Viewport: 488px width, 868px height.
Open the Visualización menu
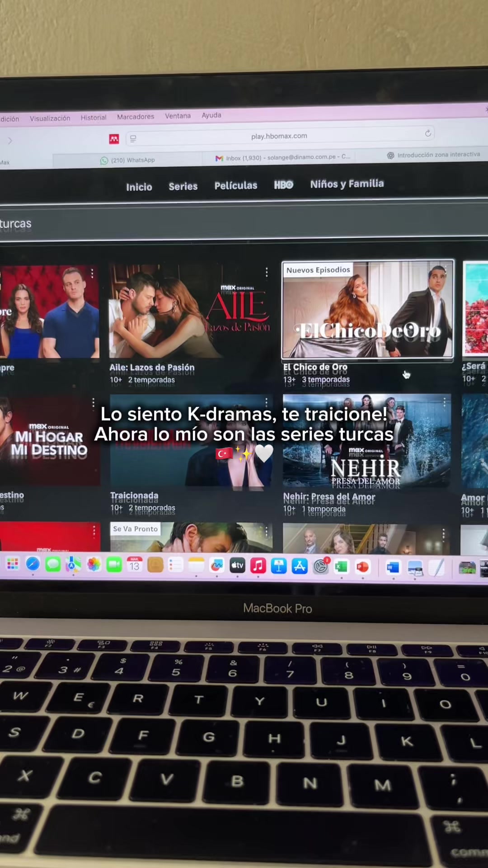point(50,118)
